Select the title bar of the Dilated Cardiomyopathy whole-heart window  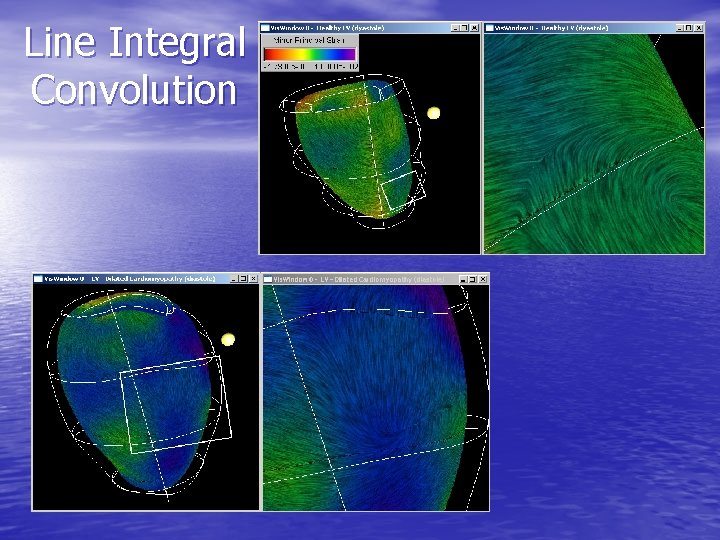[x=146, y=279]
